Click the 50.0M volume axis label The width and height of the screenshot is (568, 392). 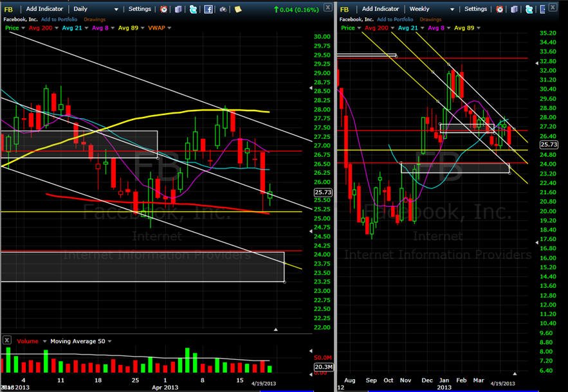(322, 357)
